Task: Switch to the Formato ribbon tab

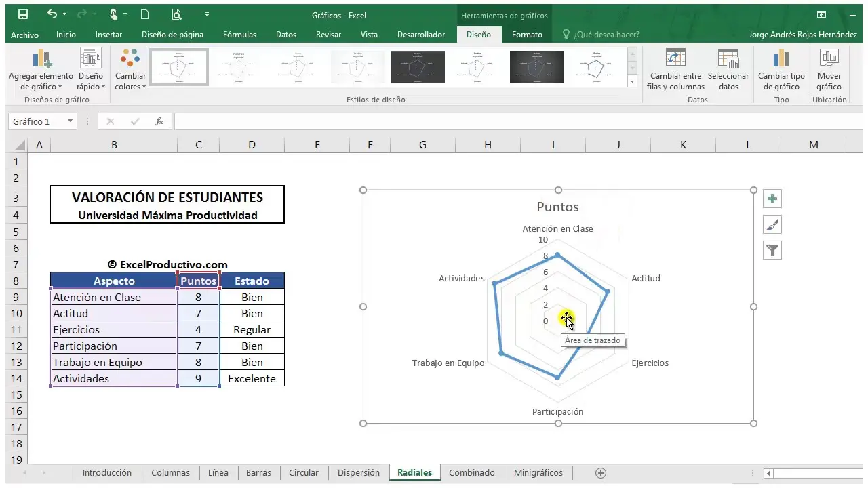Action: coord(527,35)
